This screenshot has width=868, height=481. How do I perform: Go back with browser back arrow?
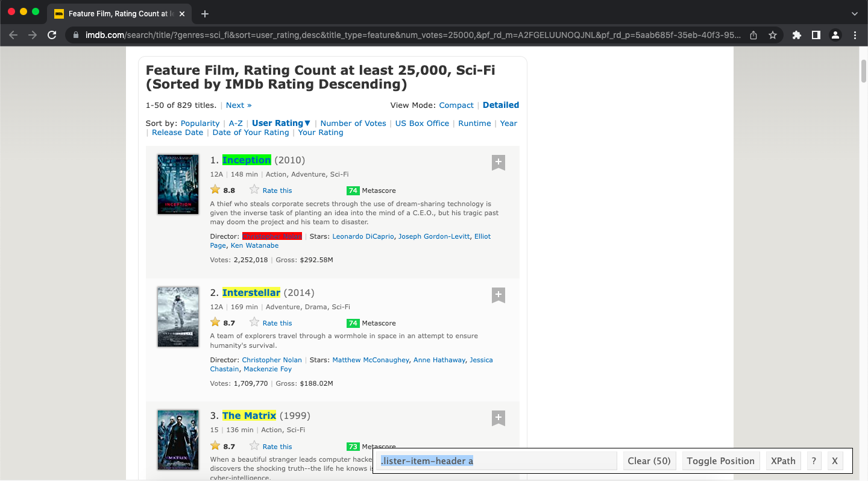pos(13,35)
